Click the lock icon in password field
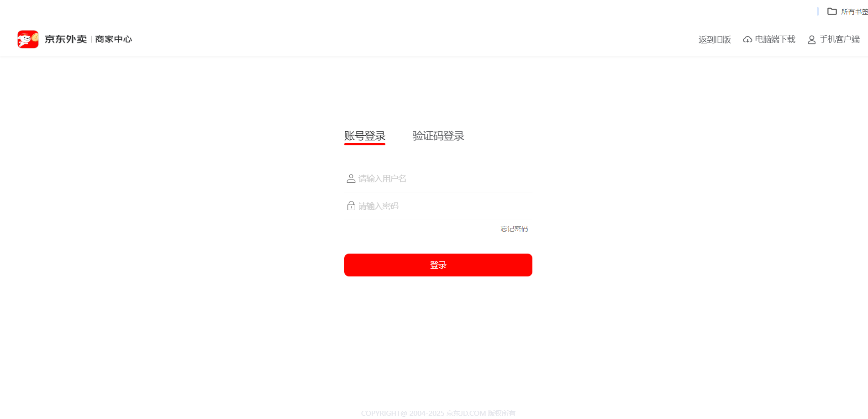Image resolution: width=868 pixels, height=419 pixels. tap(351, 206)
